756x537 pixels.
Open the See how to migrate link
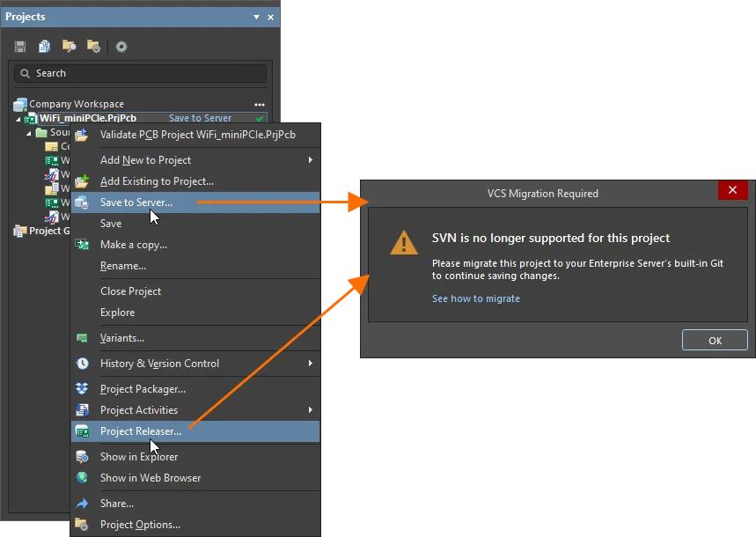475,298
